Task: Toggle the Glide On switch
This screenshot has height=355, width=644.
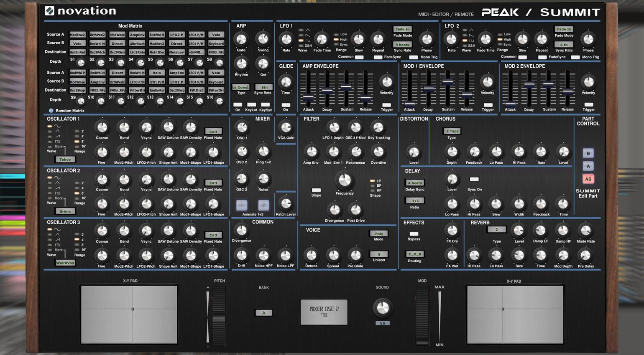Action: point(286,105)
